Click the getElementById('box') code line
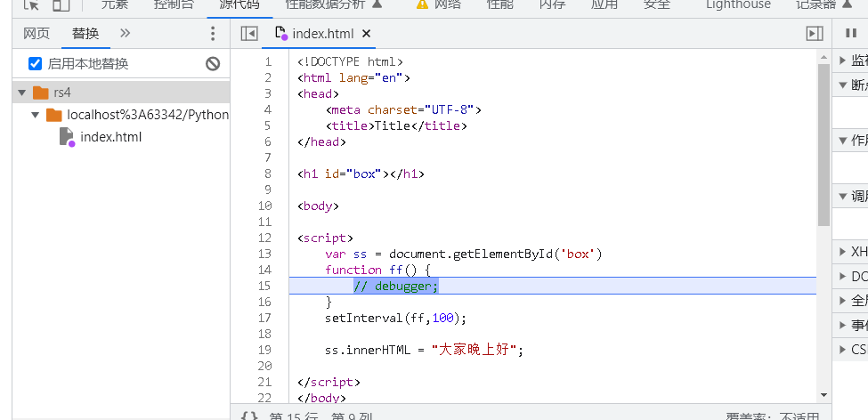The image size is (868, 420). (x=463, y=254)
